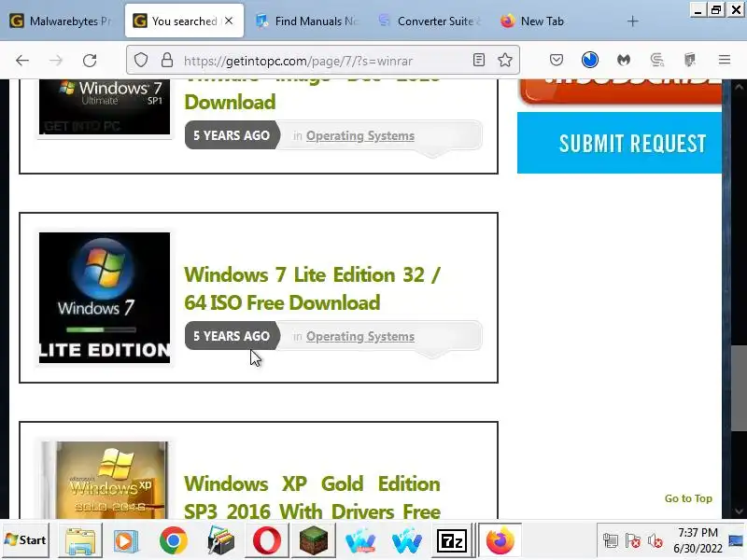Viewport: 747px width, 560px height.
Task: Click the Action Center flag tray icon
Action: tap(633, 541)
